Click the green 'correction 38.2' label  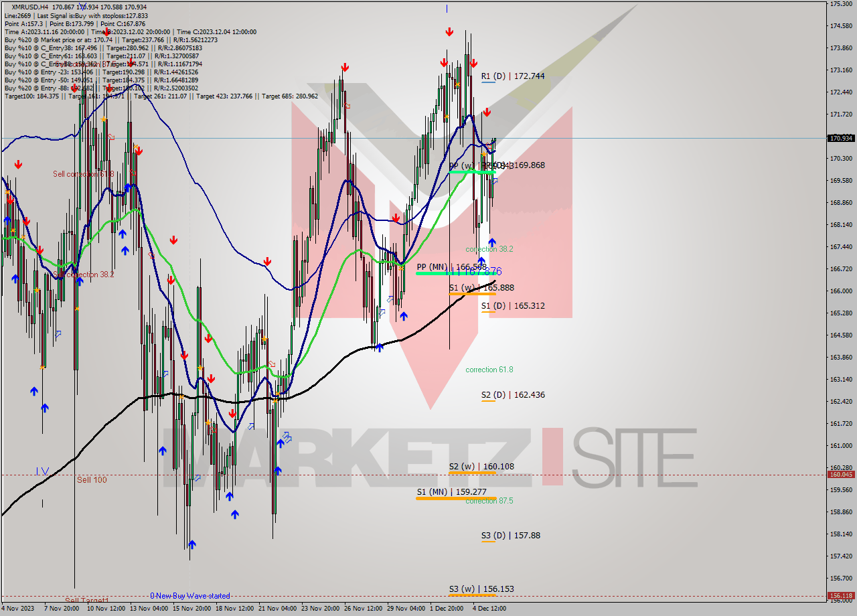489,249
